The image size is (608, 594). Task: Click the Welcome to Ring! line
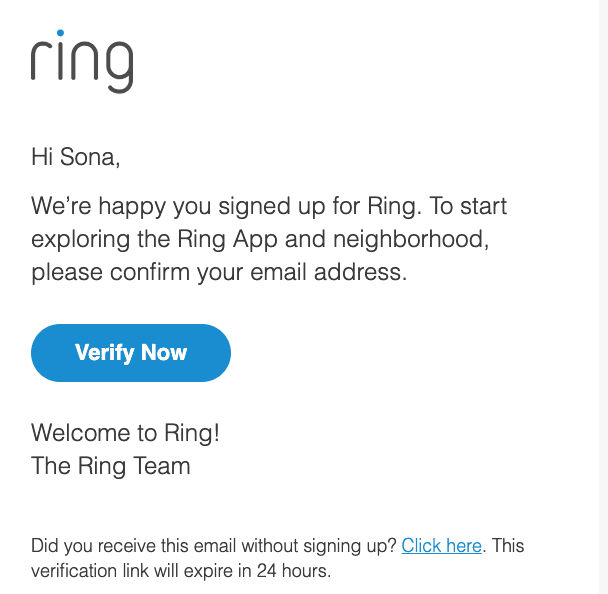[125, 433]
